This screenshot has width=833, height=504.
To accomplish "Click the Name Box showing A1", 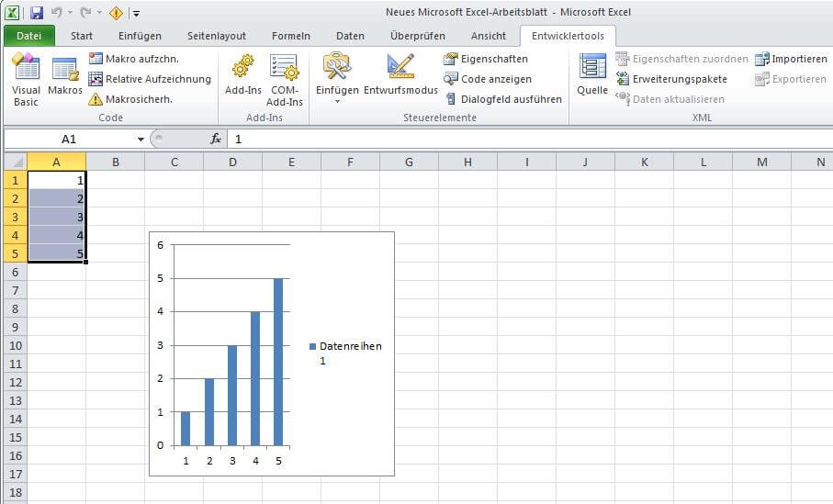I will pos(69,140).
